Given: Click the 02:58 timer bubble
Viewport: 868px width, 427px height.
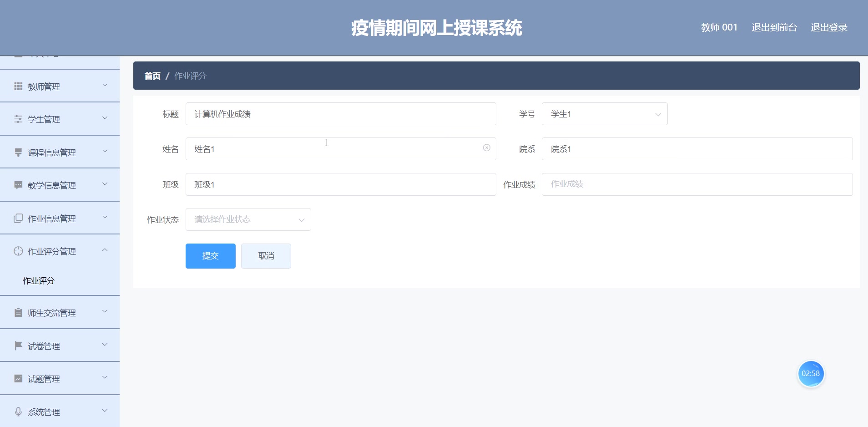Looking at the screenshot, I should tap(811, 374).
